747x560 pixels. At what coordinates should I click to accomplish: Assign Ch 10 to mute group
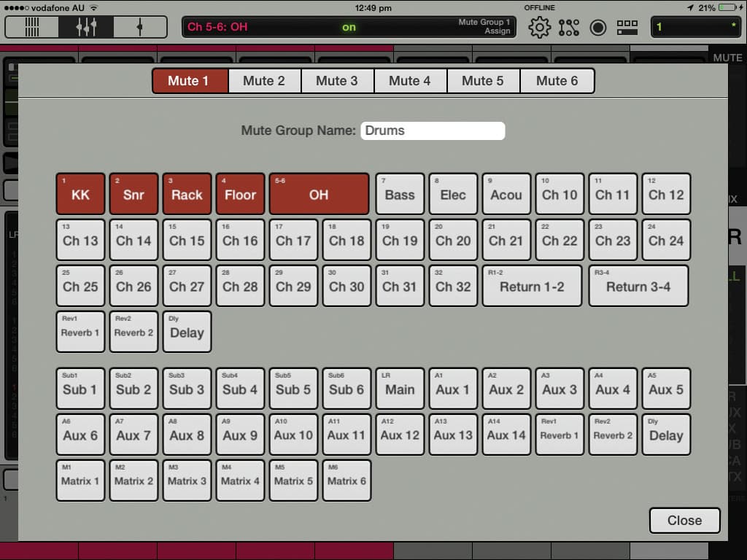pos(560,194)
